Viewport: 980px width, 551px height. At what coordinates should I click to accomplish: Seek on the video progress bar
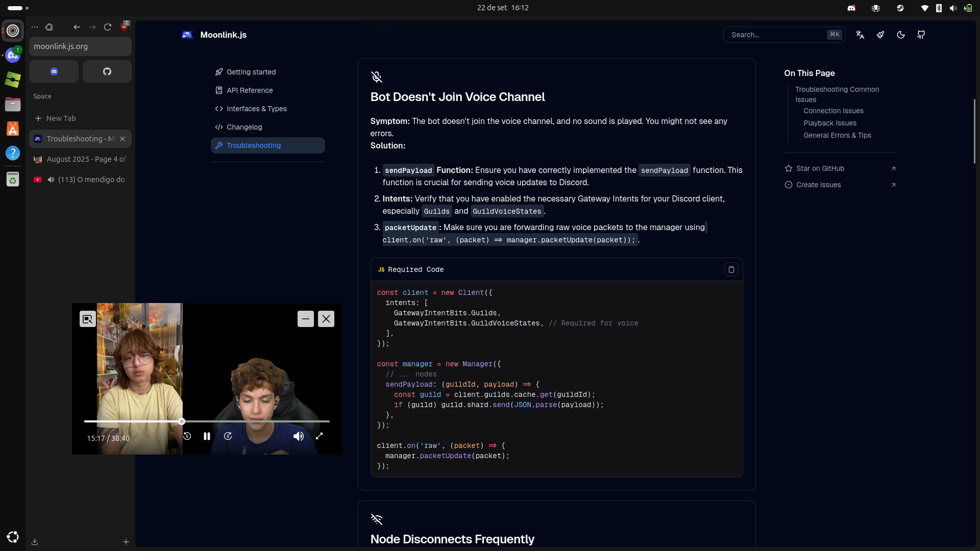pos(255,421)
